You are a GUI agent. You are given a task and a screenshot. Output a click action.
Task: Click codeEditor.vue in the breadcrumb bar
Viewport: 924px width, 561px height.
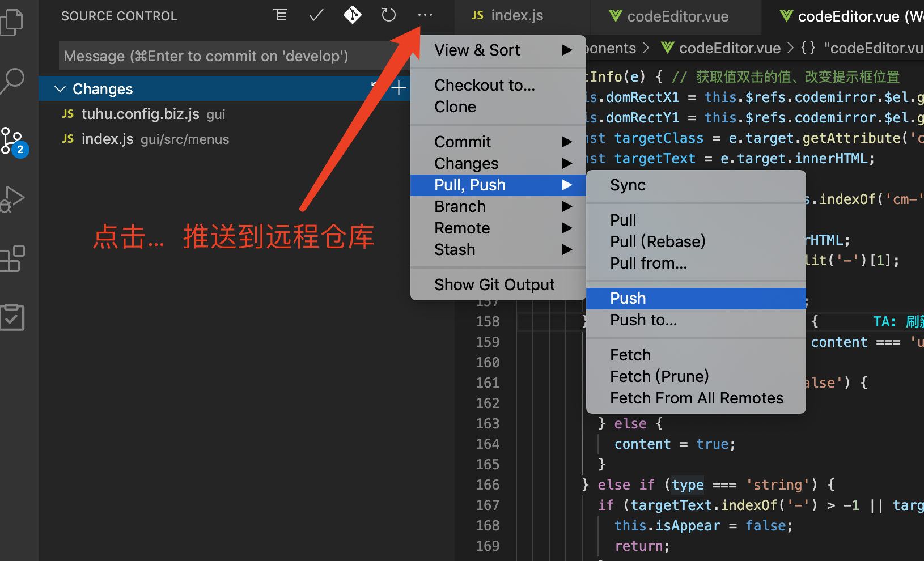[730, 48]
